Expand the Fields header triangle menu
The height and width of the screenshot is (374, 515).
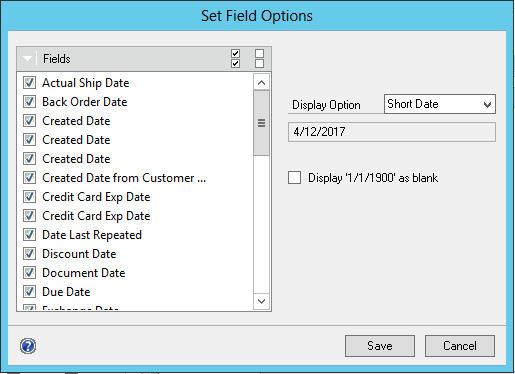27,59
